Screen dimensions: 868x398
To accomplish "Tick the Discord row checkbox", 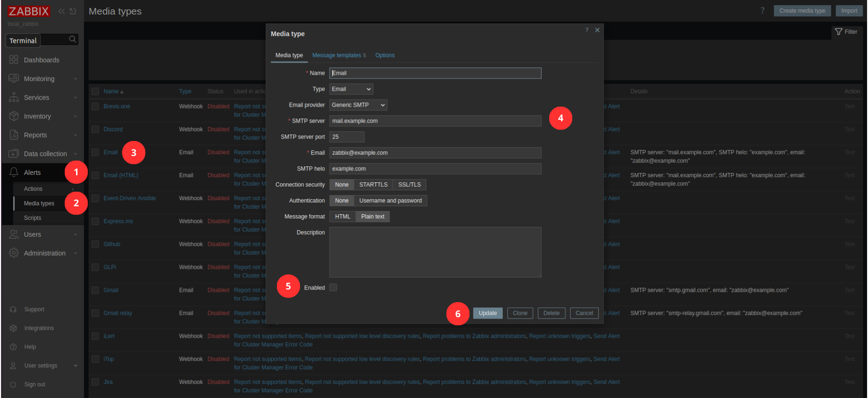I will tap(95, 129).
